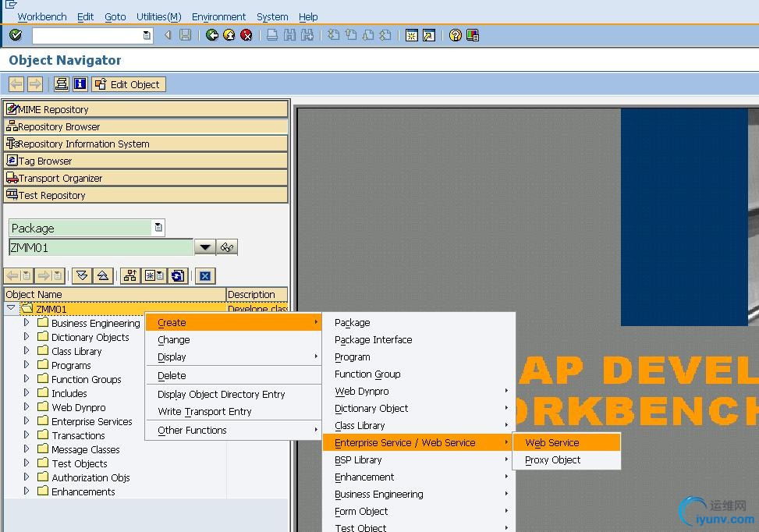Viewport: 759px width, 532px height.
Task: Open the Environment menu
Action: pos(218,16)
